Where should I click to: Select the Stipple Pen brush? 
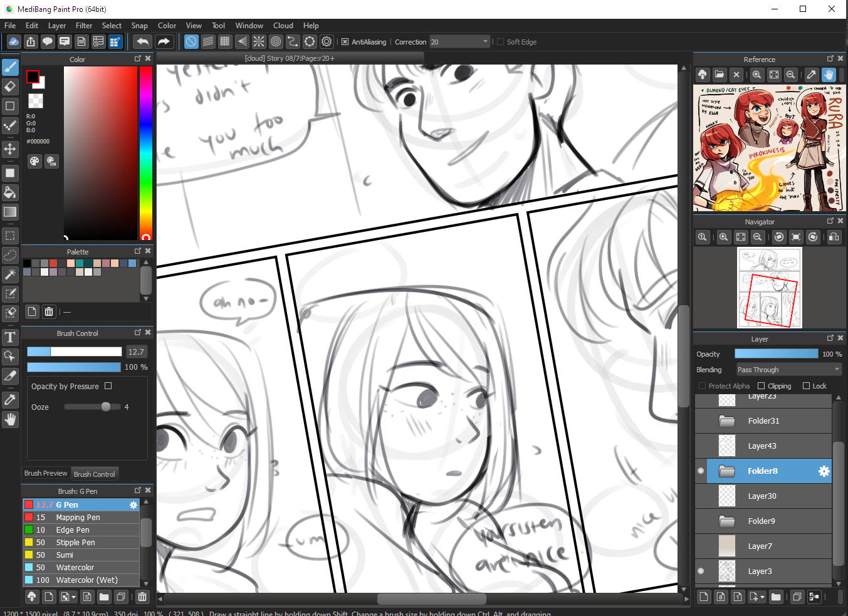(81, 543)
